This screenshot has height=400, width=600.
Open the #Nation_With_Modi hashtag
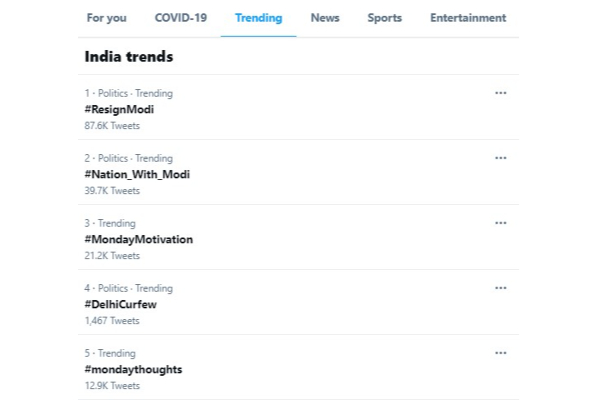[x=137, y=174]
